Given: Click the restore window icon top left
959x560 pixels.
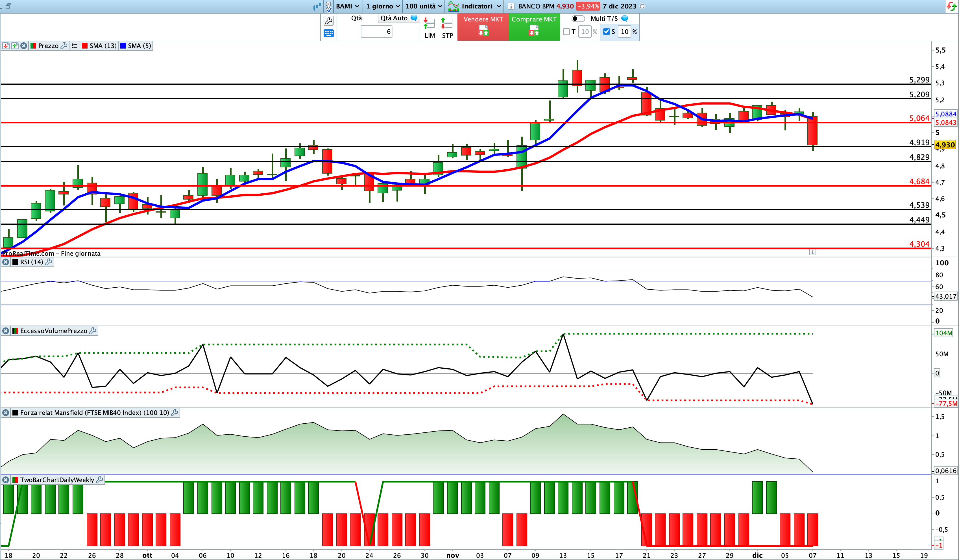Looking at the screenshot, I should [x=8, y=6].
